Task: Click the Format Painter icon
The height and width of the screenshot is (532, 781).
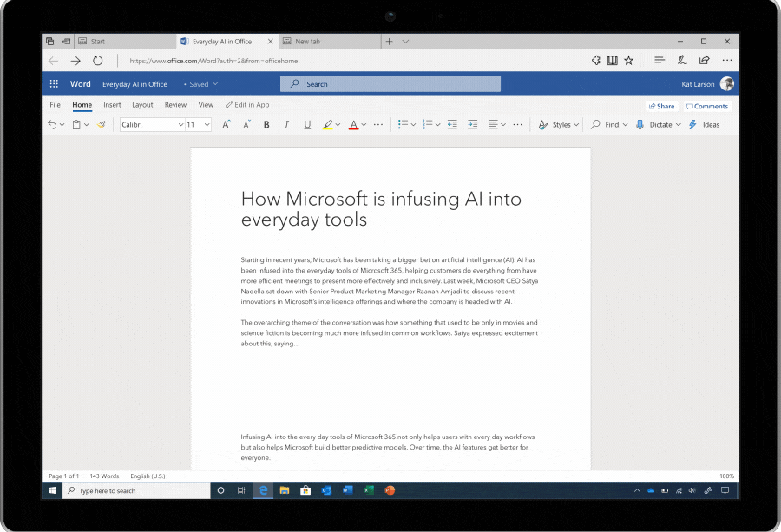Action: [x=102, y=124]
